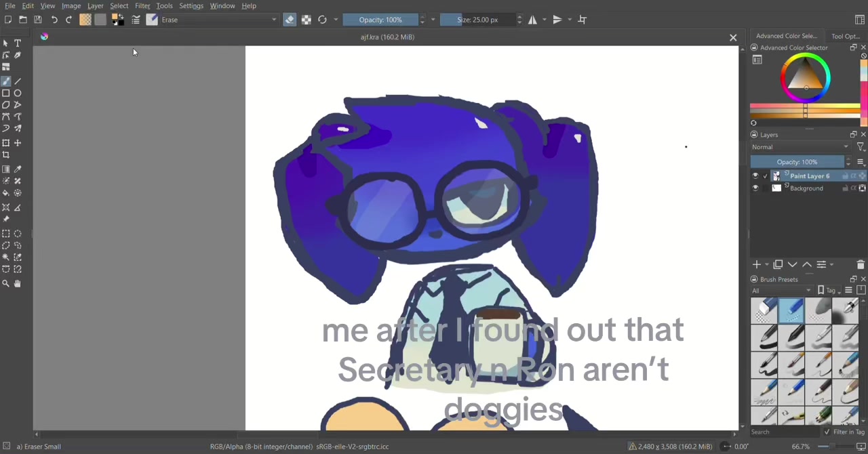Select the Text tool in toolbox

[18, 43]
